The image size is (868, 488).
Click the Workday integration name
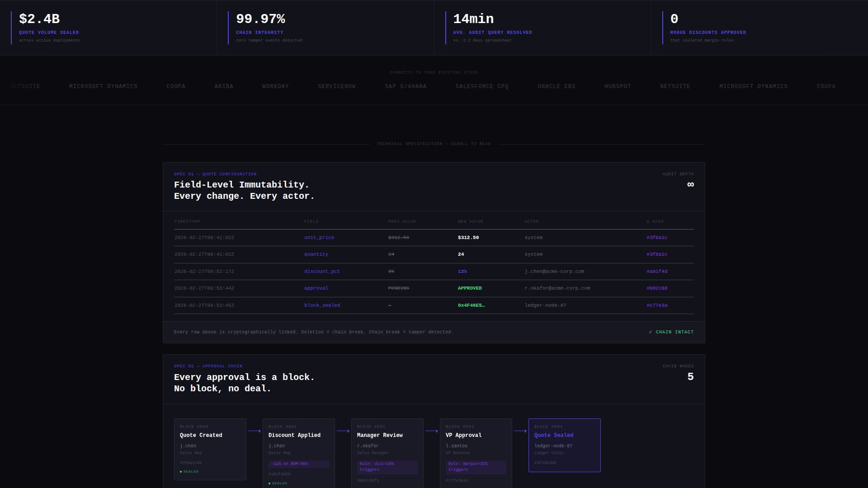(275, 86)
